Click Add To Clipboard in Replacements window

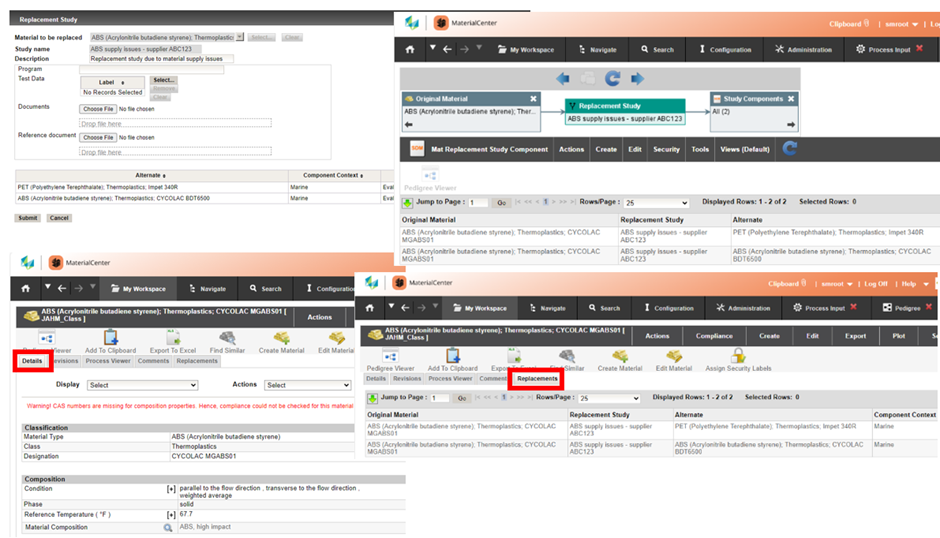pos(453,360)
